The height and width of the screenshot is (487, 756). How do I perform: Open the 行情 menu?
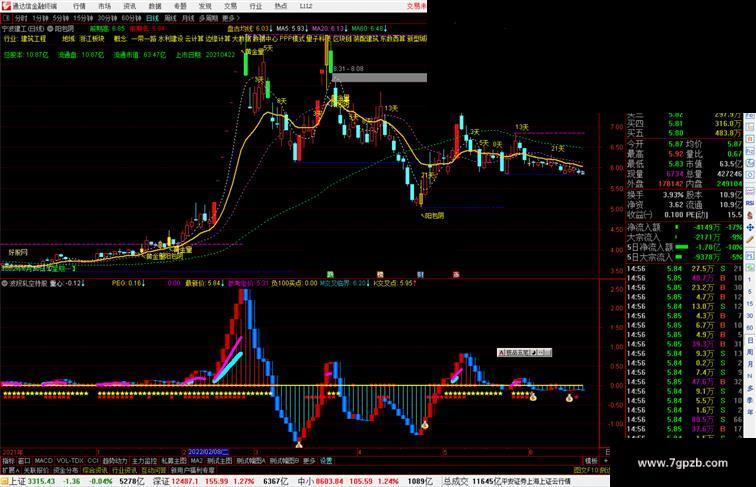pyautogui.click(x=79, y=6)
